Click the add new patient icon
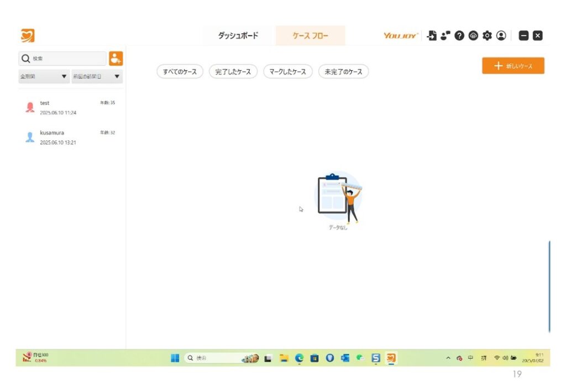This screenshot has width=566, height=392. [116, 58]
